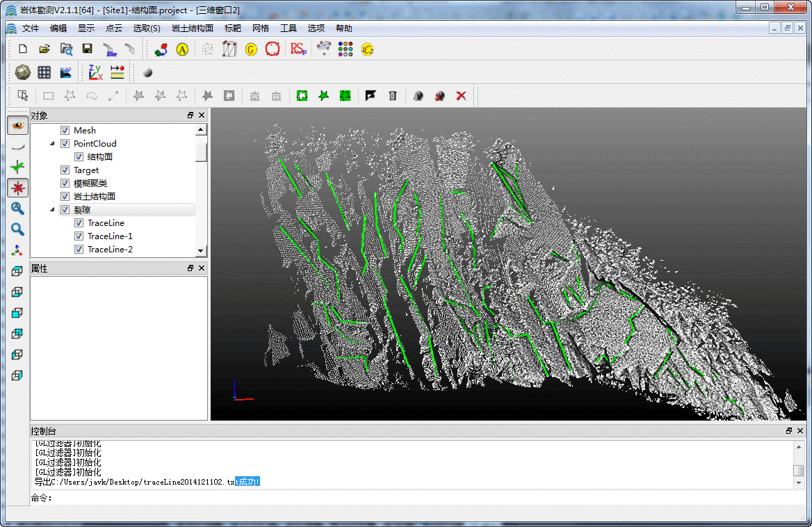
Task: Close the 属性 panel
Action: click(202, 268)
